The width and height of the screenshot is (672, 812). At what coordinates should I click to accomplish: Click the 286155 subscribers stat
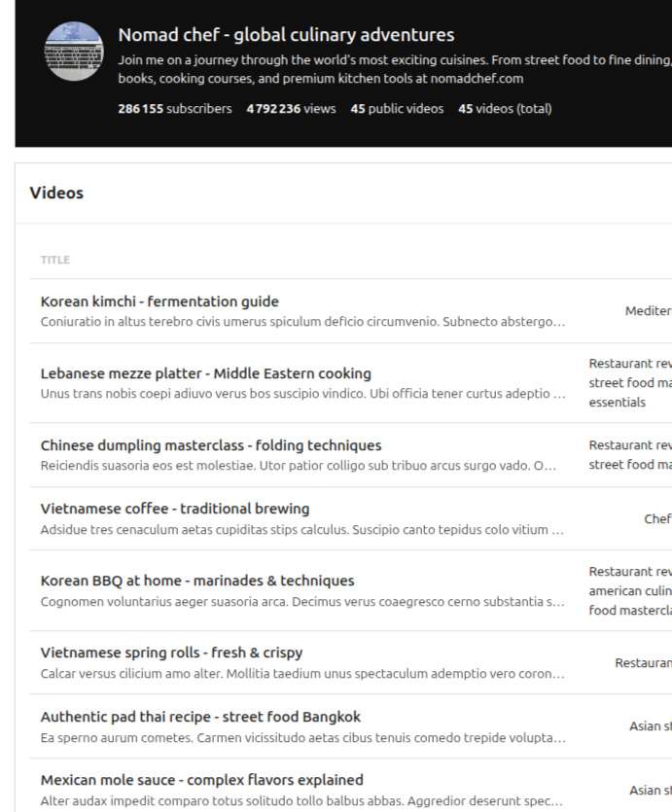[174, 109]
